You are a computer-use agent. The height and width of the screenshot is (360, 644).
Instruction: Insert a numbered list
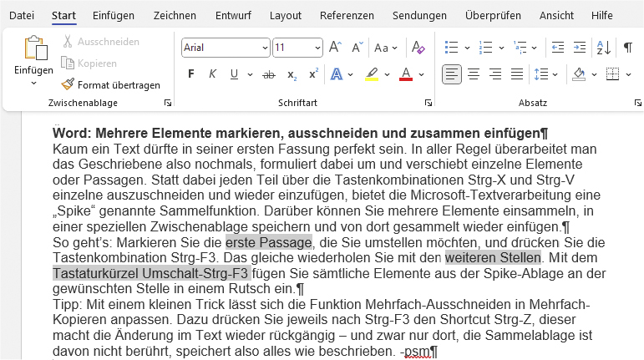[x=485, y=48]
